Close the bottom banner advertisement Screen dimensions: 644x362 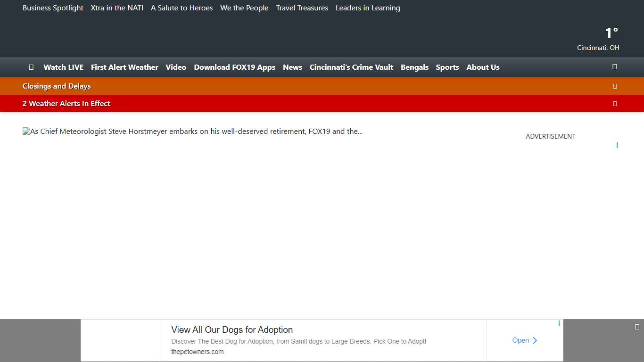[x=637, y=327]
